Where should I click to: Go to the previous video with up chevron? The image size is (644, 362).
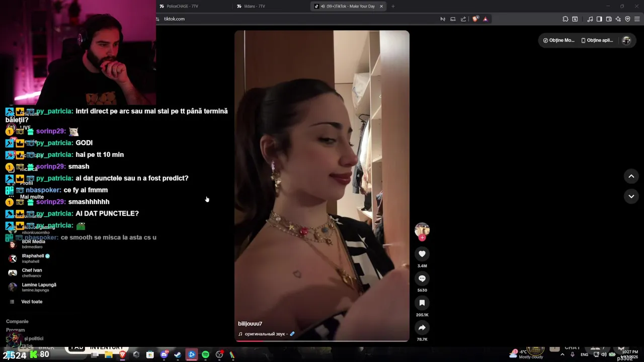[631, 176]
